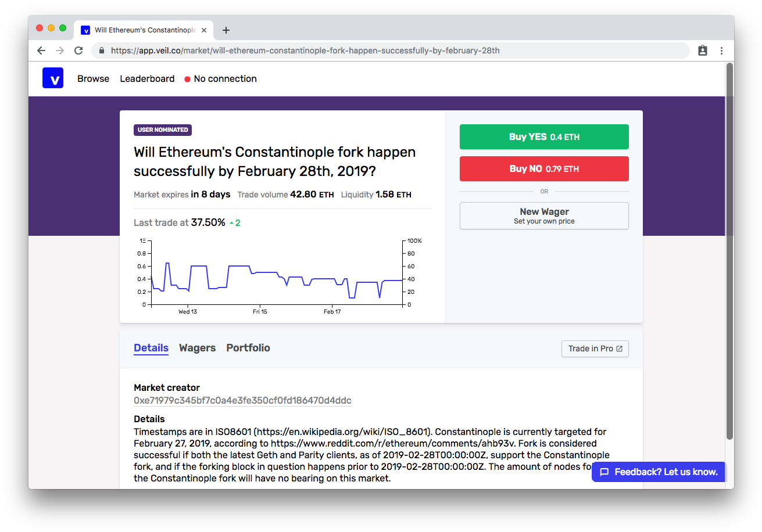Switch to the Details tab
Image resolution: width=762 pixels, height=532 pixels.
[x=151, y=348]
